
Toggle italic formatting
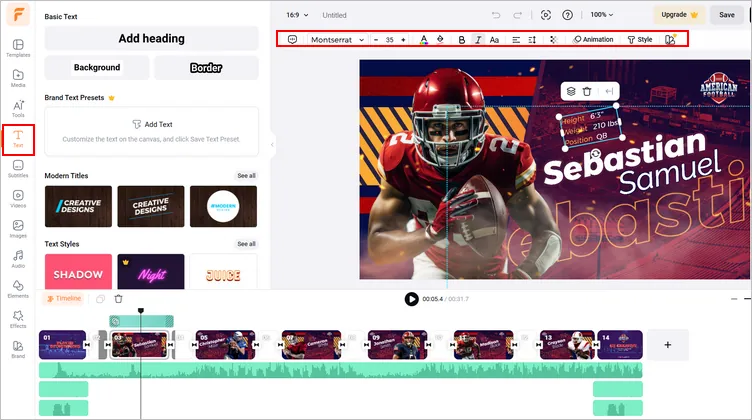(478, 40)
